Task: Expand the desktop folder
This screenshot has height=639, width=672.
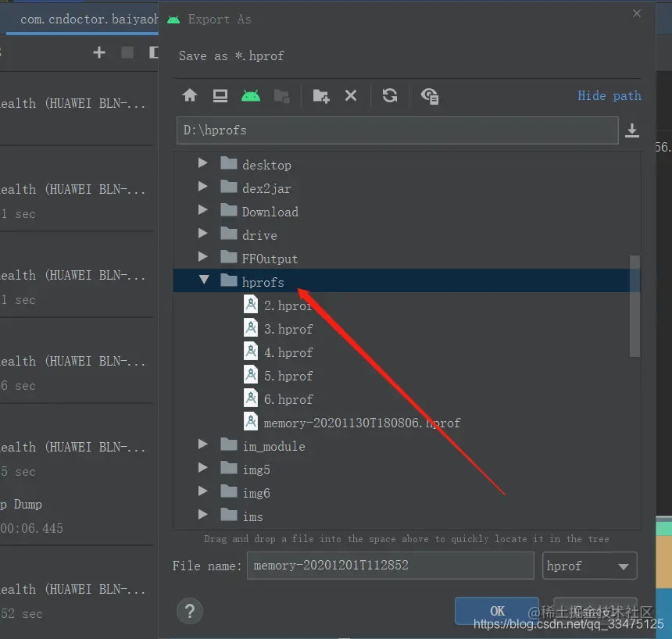Action: pyautogui.click(x=202, y=163)
